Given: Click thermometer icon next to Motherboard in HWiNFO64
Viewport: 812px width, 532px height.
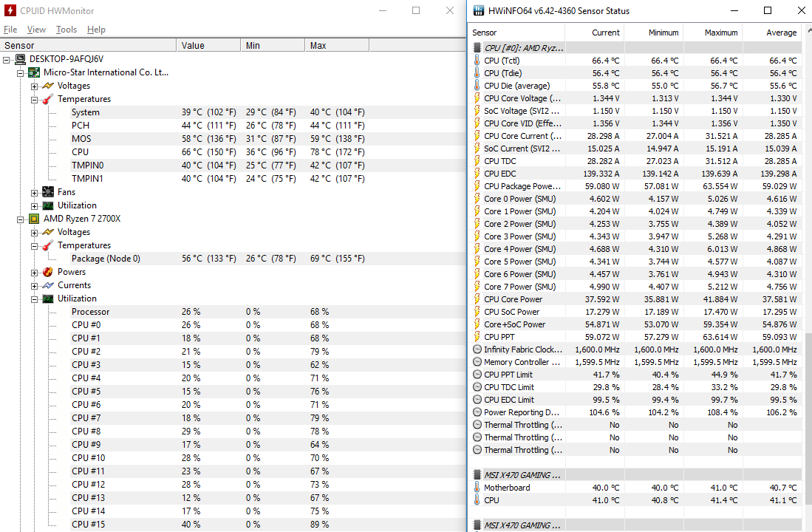Looking at the screenshot, I should click(477, 488).
